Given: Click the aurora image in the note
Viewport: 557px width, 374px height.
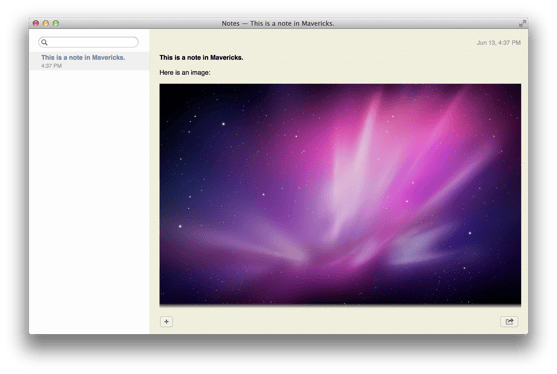Looking at the screenshot, I should (340, 194).
